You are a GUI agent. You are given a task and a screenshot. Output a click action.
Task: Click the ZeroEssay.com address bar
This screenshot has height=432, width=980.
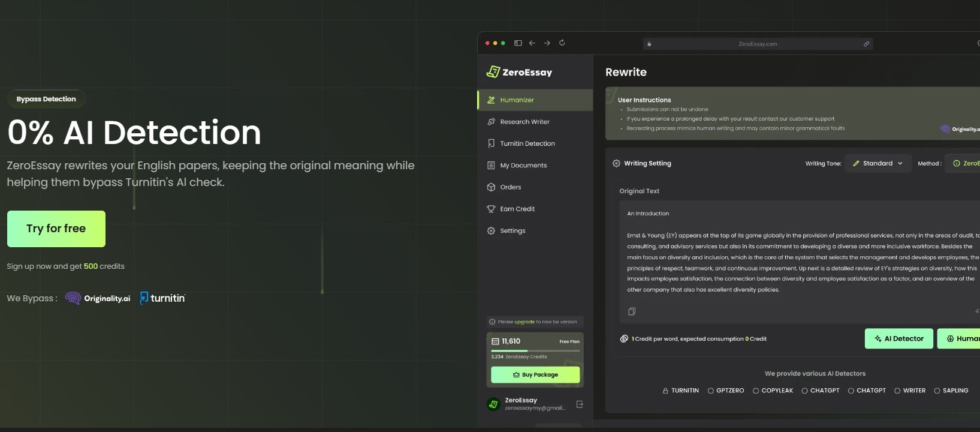(758, 44)
